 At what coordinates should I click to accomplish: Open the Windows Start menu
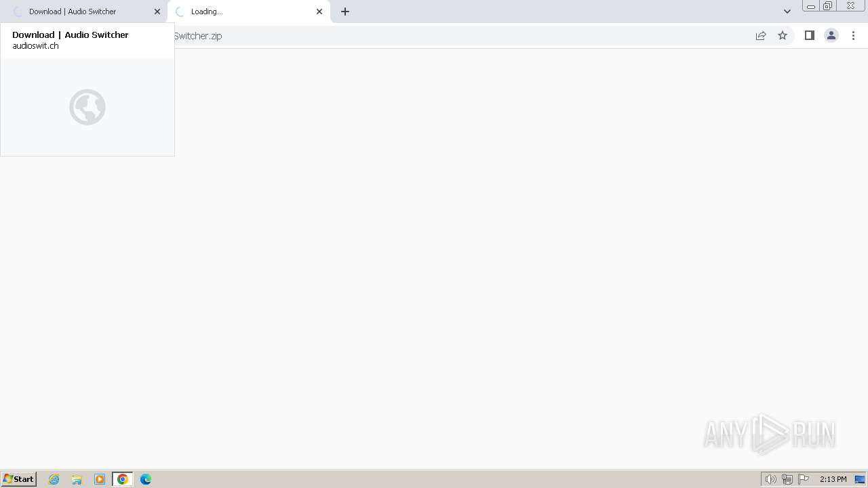pyautogui.click(x=19, y=479)
